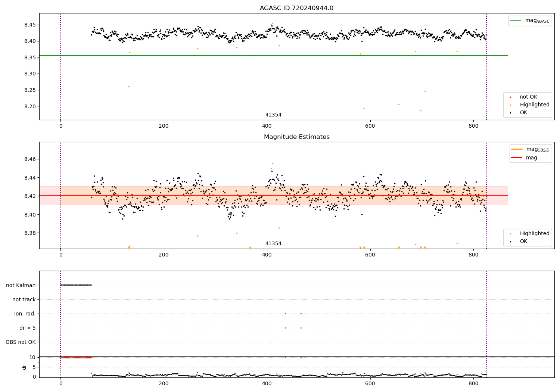Click the rotated "dr" y-axis label
This screenshot has width=560, height=392.
pyautogui.click(x=24, y=367)
